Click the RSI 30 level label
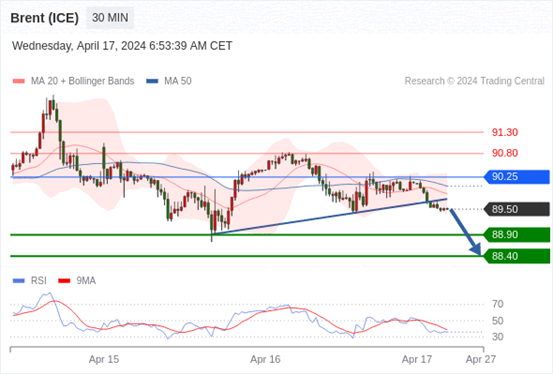The width and height of the screenshot is (553, 375). click(498, 337)
